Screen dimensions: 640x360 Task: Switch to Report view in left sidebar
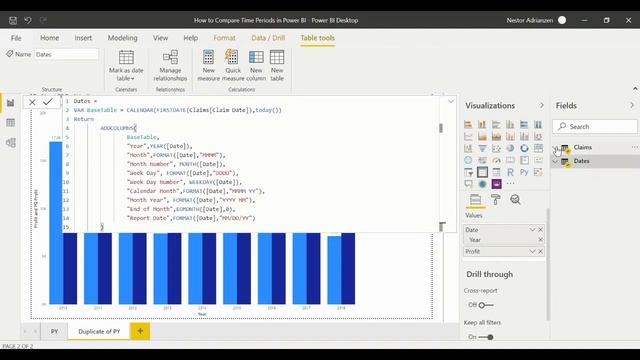tap(10, 103)
